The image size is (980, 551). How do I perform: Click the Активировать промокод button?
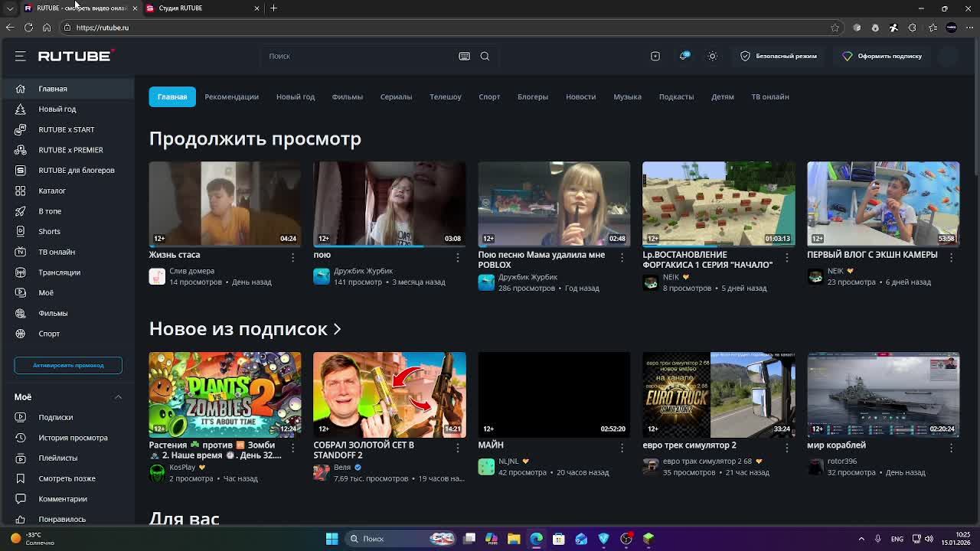pos(68,365)
